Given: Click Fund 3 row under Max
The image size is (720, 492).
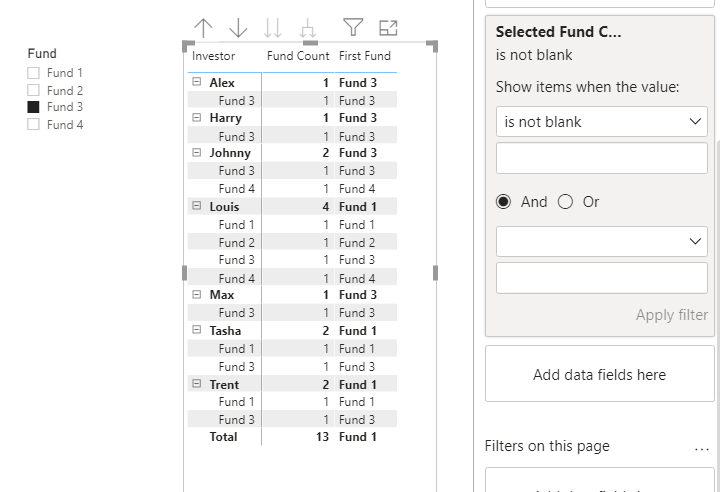Looking at the screenshot, I should (236, 312).
